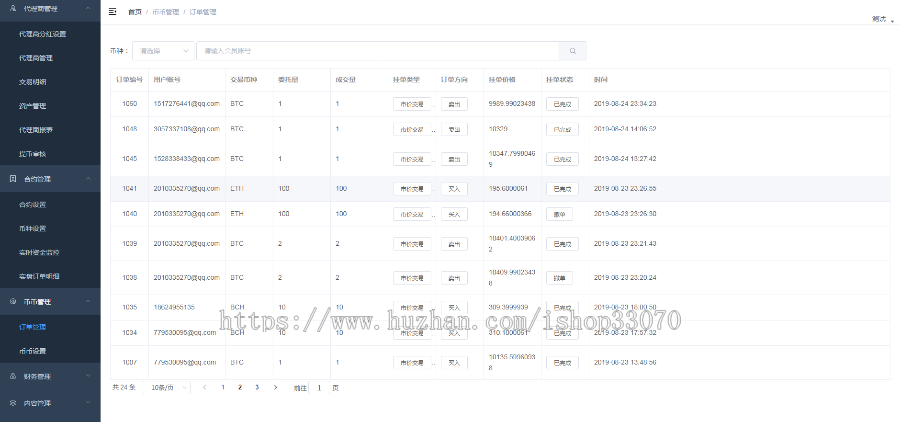Click 币币管理 in breadcrumb
Image resolution: width=900 pixels, height=422 pixels.
[166, 12]
